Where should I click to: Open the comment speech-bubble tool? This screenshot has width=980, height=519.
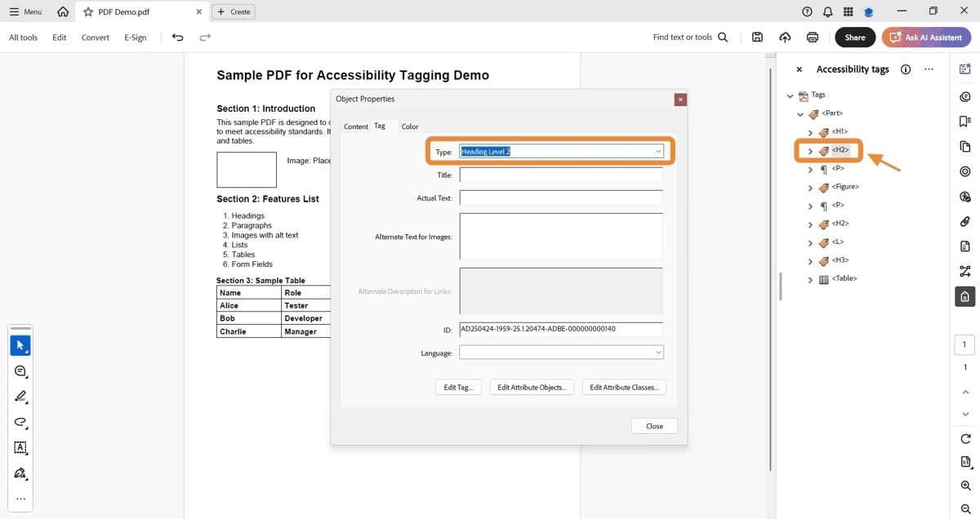(20, 370)
